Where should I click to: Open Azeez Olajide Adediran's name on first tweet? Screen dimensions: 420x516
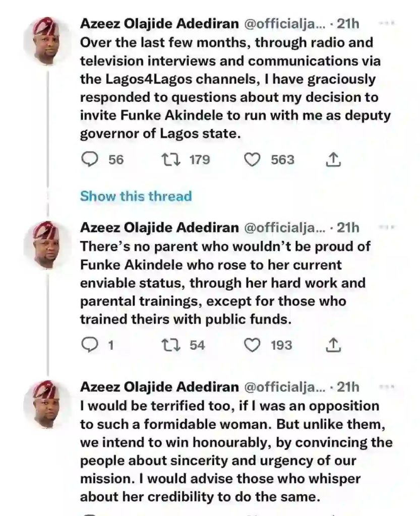pos(159,24)
